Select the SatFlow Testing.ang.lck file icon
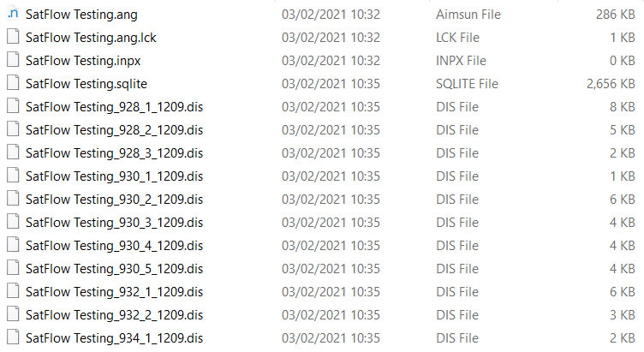Viewport: 644px width, 352px height. 12,38
